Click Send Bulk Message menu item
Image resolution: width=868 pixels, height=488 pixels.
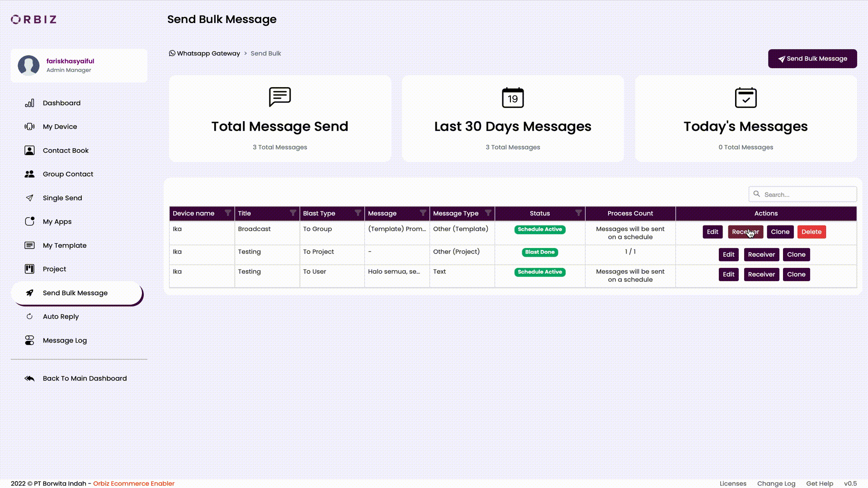[75, 292]
